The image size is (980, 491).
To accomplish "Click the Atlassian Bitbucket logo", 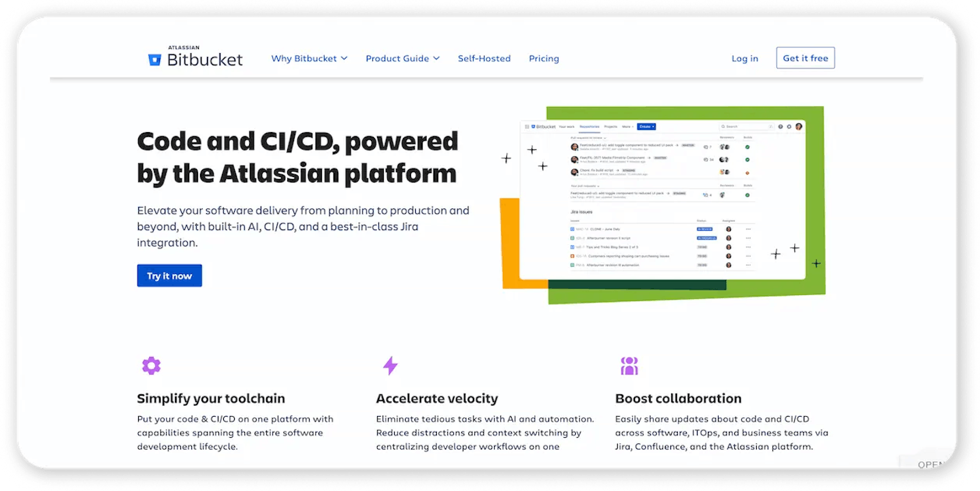I will [195, 58].
